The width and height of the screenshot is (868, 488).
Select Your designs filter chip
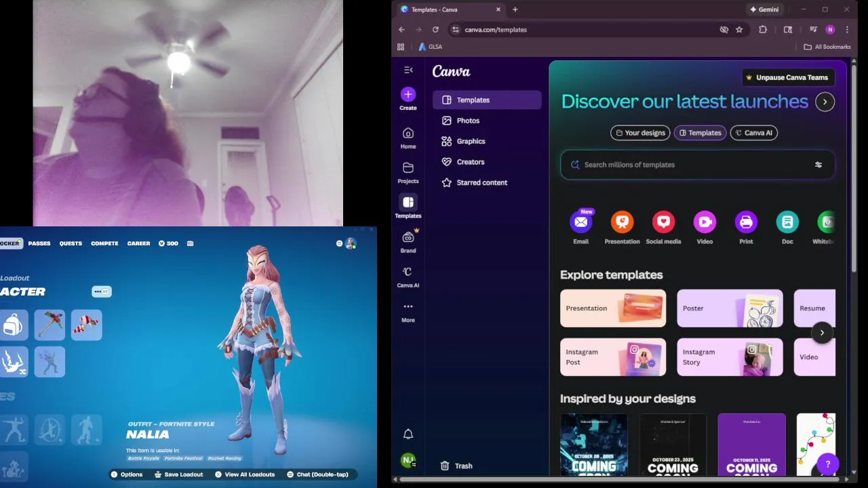(x=640, y=133)
